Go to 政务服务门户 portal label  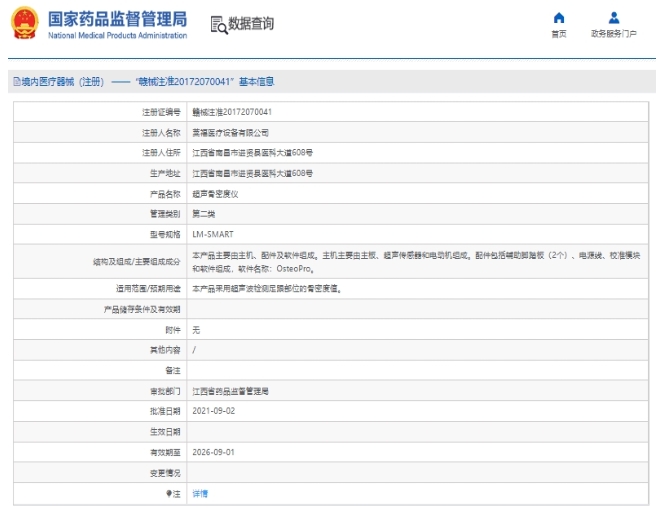coord(614,34)
